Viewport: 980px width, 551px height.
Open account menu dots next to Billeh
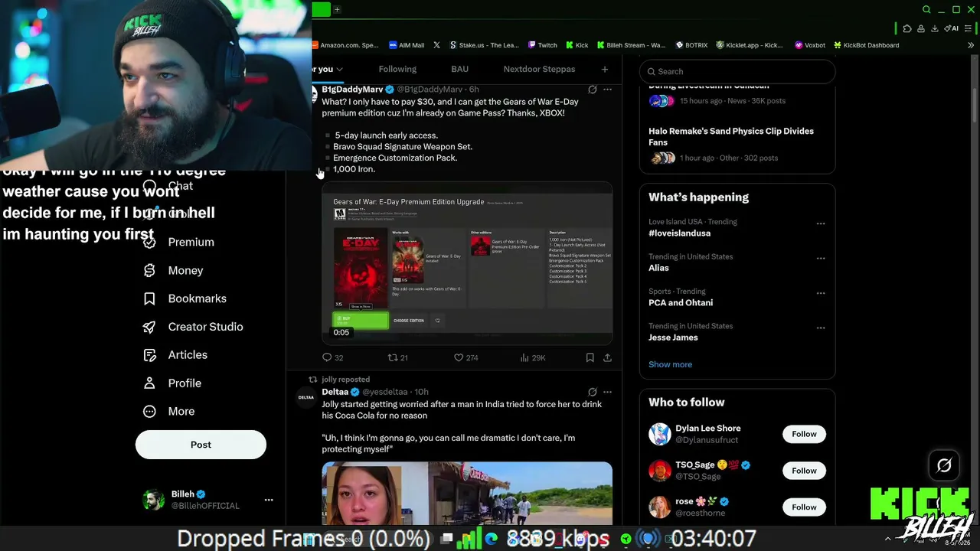click(269, 500)
